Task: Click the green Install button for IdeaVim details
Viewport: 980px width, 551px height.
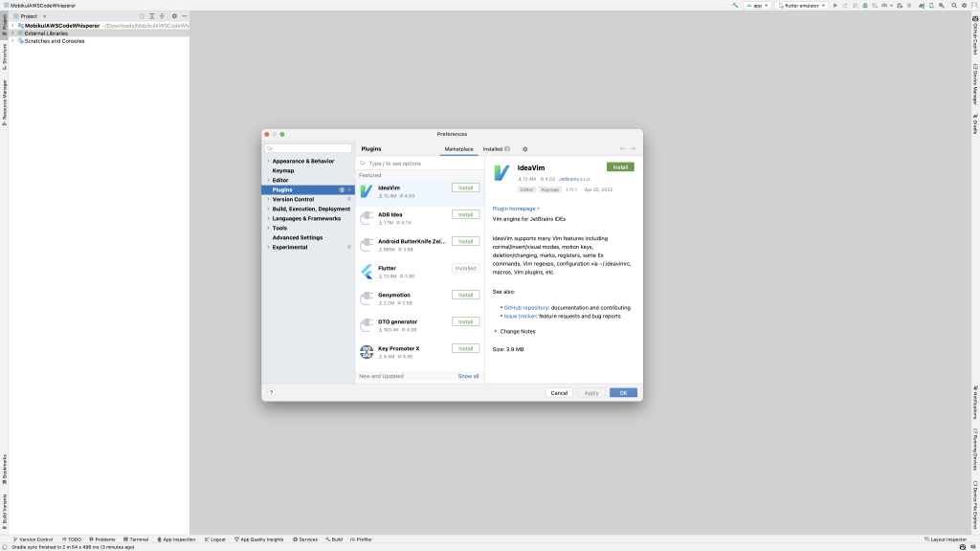Action: pos(620,167)
